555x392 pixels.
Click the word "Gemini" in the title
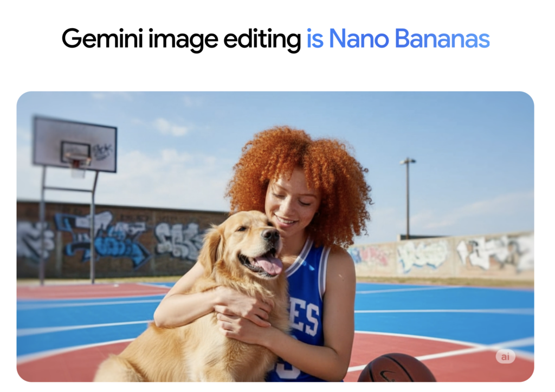102,38
